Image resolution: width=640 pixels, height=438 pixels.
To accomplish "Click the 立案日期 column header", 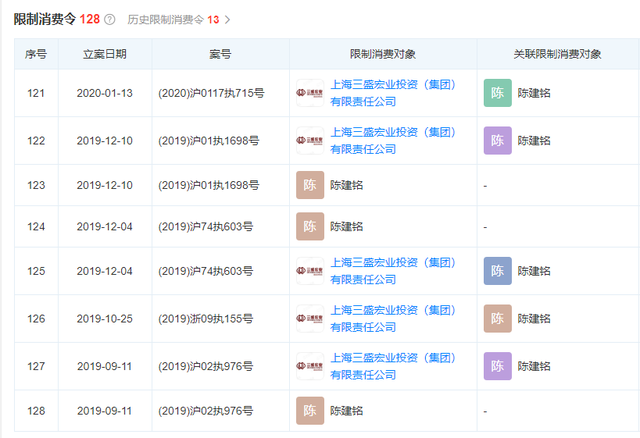I will point(104,54).
